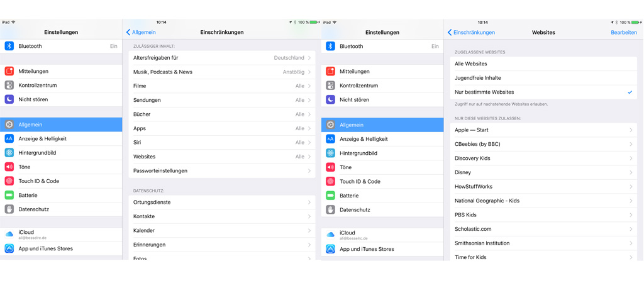Tap the Batterie icon in left screenshot
Viewport: 644px width, 283px height.
[9, 195]
